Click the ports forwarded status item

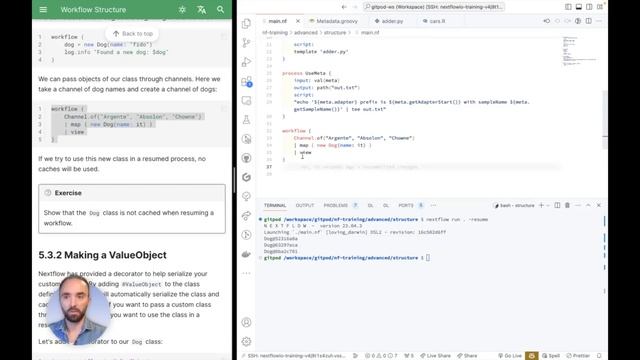coord(409,356)
